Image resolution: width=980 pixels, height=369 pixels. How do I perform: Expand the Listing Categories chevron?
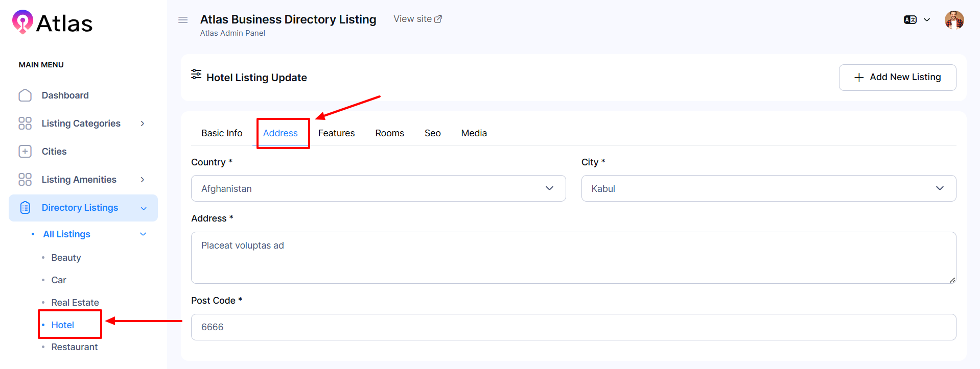tap(143, 124)
